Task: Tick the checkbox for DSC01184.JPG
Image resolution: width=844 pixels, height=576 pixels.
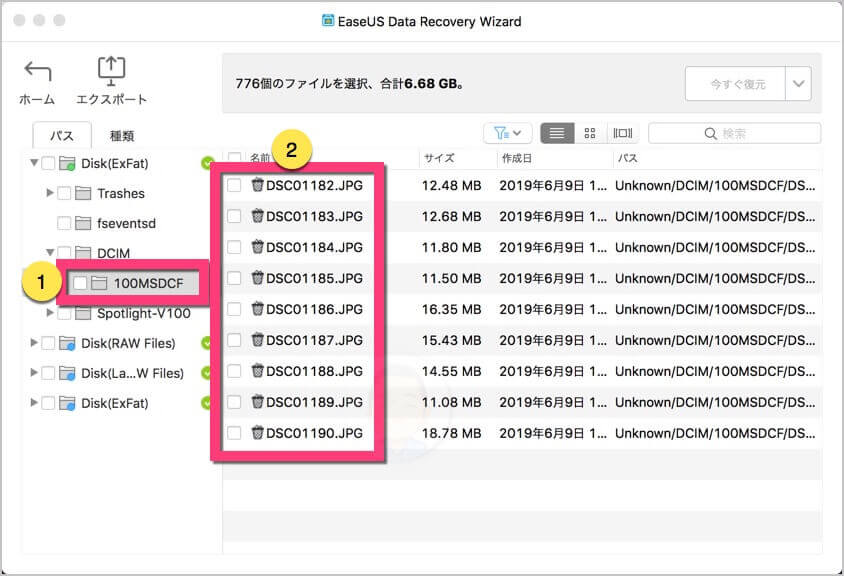Action: 234,247
